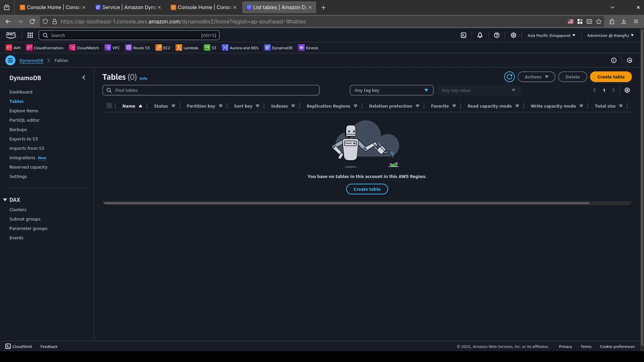Open DAX Clusters in the sidebar
This screenshot has width=644, height=362.
point(18,209)
